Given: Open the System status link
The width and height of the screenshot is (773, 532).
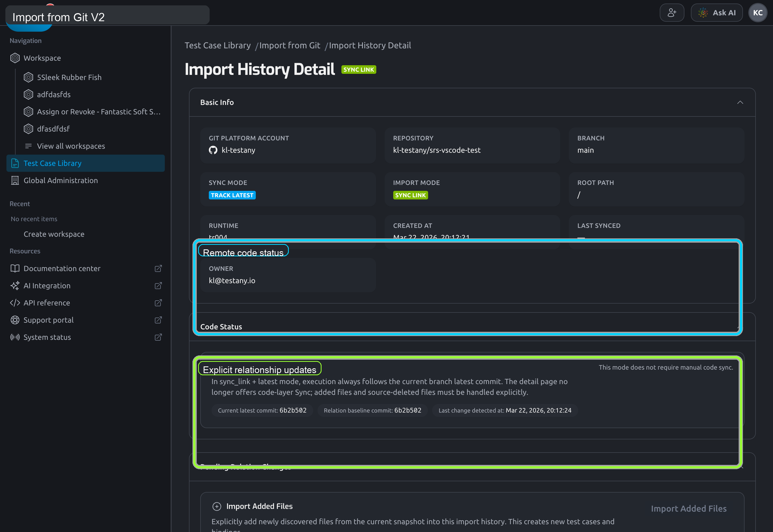Looking at the screenshot, I should [x=47, y=337].
